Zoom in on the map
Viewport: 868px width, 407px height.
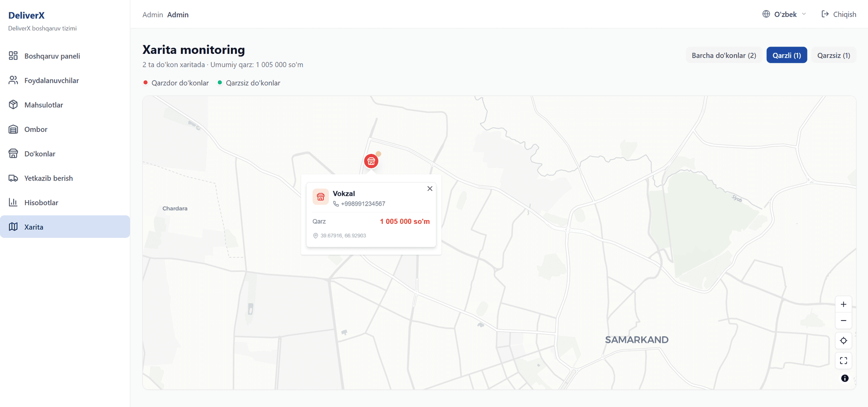click(843, 304)
